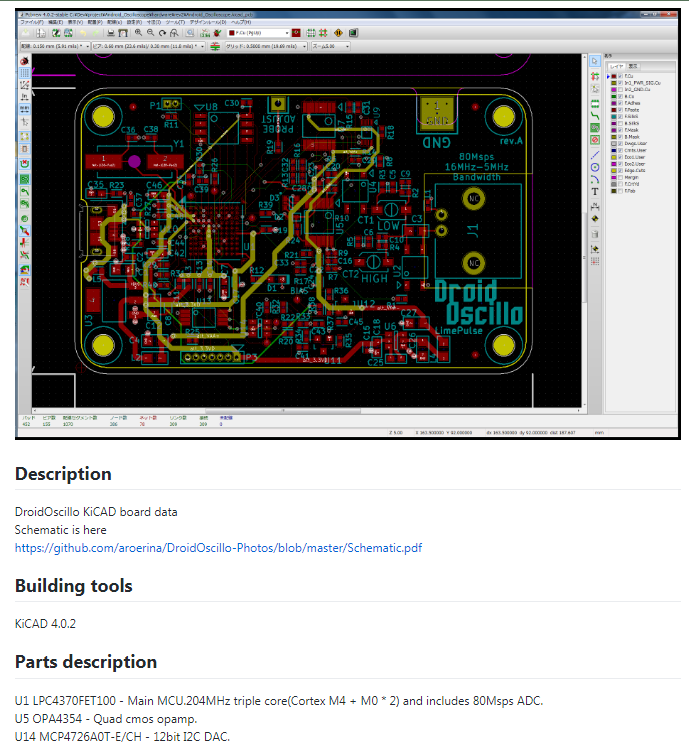Open the ヘルプ(H) menu
The width and height of the screenshot is (689, 750).
[241, 22]
